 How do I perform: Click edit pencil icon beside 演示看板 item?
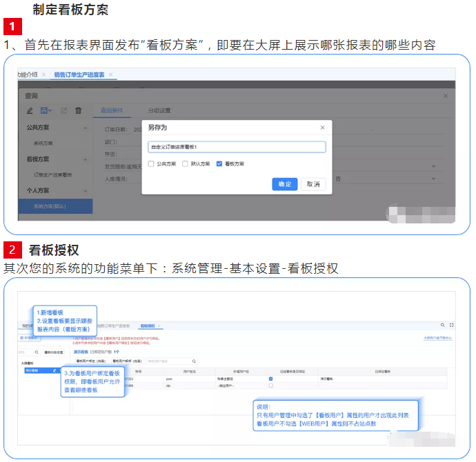55,370
